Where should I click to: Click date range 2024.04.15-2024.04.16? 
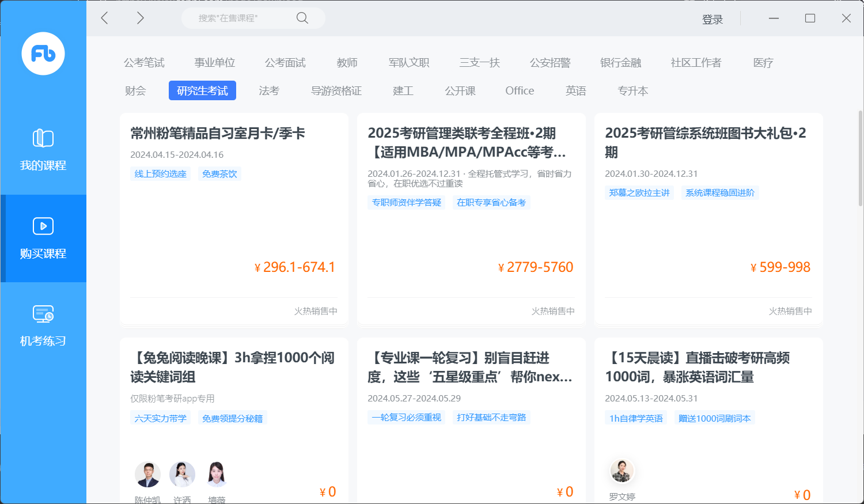tap(177, 155)
